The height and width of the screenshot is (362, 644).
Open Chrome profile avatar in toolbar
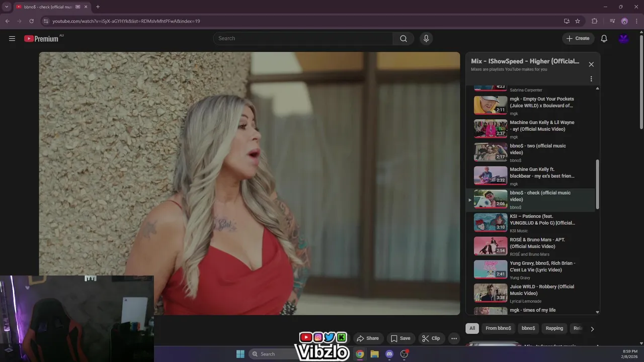coord(624,21)
